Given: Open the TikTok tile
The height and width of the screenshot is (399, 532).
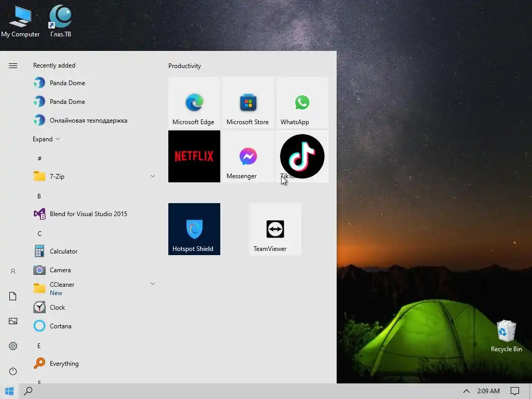Looking at the screenshot, I should coord(302,156).
